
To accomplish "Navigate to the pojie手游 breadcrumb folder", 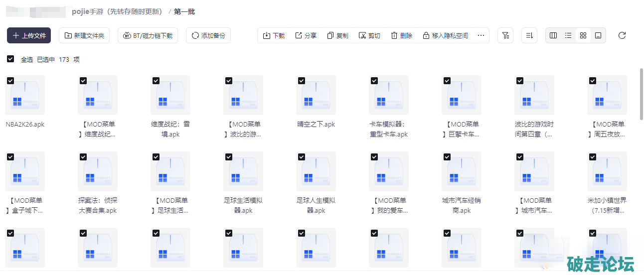I will point(117,11).
